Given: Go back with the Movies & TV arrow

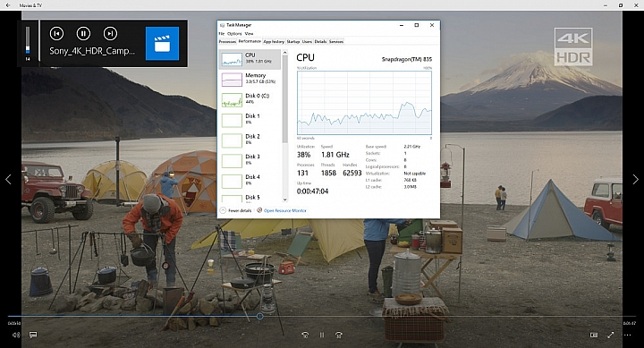Looking at the screenshot, I should pyautogui.click(x=8, y=5).
